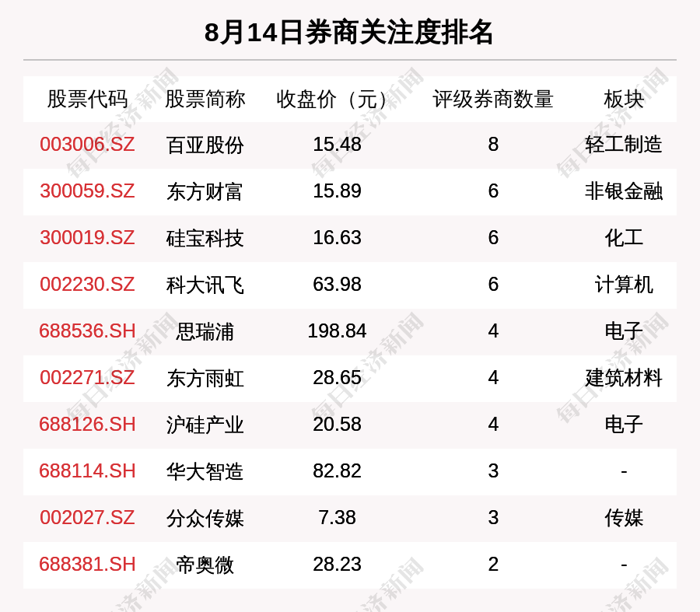Click broker count 3 for 分众传媒

(493, 518)
